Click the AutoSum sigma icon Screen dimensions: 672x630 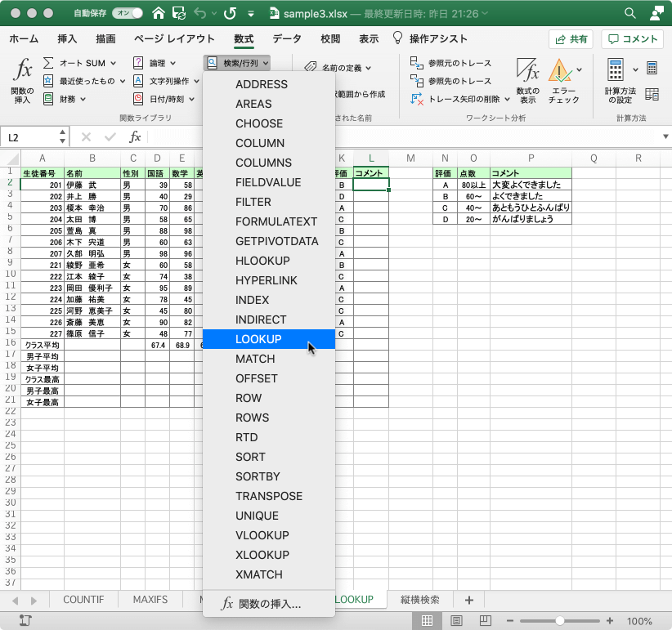[48, 63]
